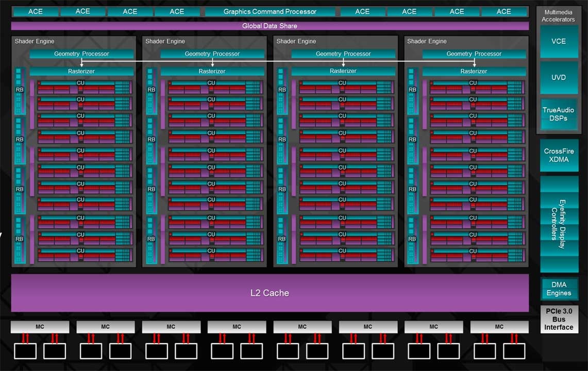The width and height of the screenshot is (588, 371).
Task: Click the L2 Cache block
Action: 270,293
